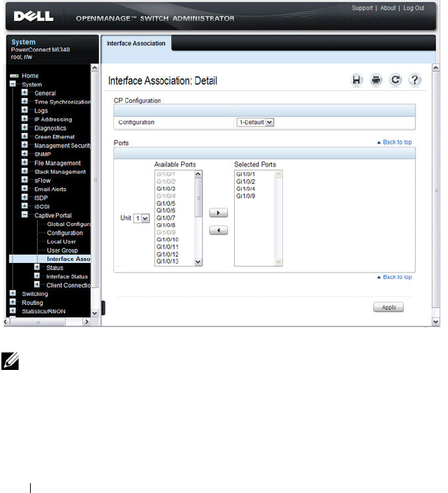
Task: Select Gi1/0/3 in Available Ports
Action: click(166, 189)
